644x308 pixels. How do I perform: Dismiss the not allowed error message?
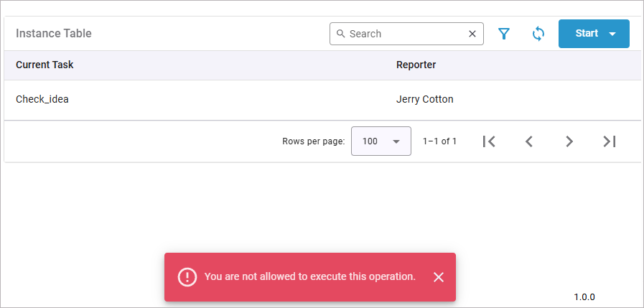click(x=439, y=277)
